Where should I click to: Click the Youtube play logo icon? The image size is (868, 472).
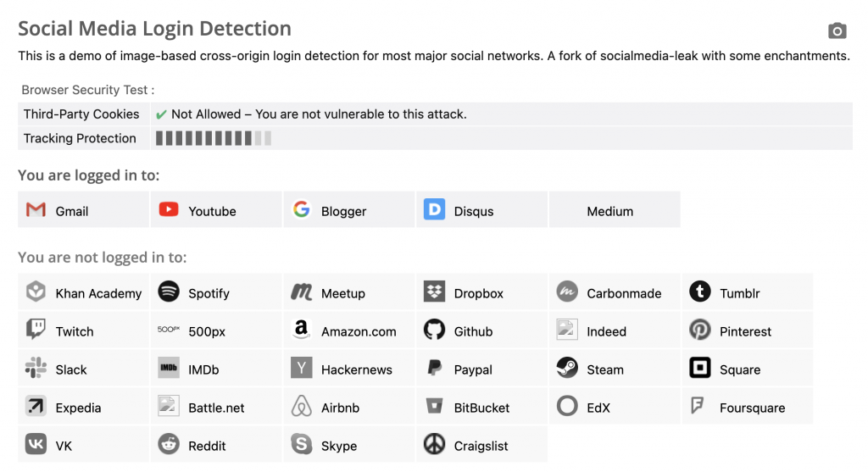pyautogui.click(x=169, y=210)
